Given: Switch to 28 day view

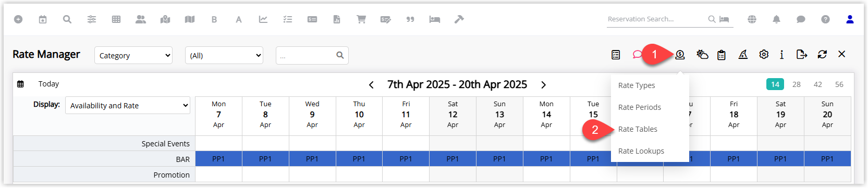Looking at the screenshot, I should pyautogui.click(x=797, y=84).
